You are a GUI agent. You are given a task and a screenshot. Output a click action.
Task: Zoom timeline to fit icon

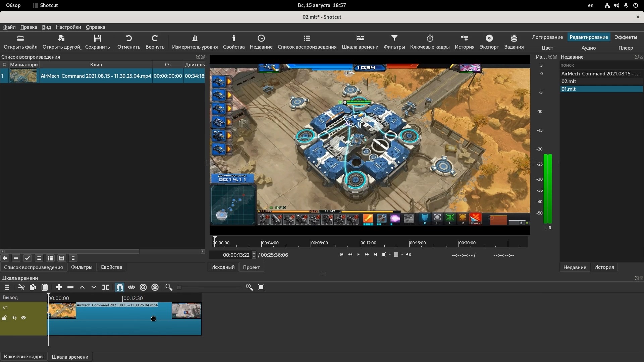tap(261, 287)
